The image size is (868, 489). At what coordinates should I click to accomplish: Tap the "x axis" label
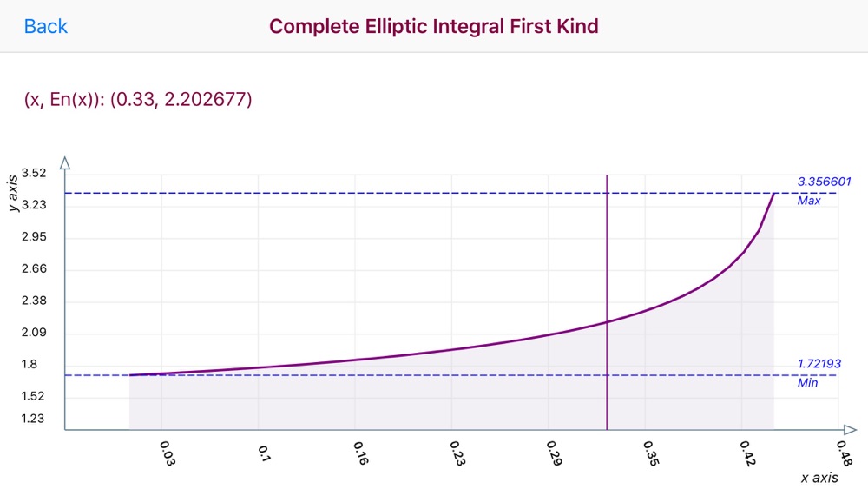coord(820,478)
